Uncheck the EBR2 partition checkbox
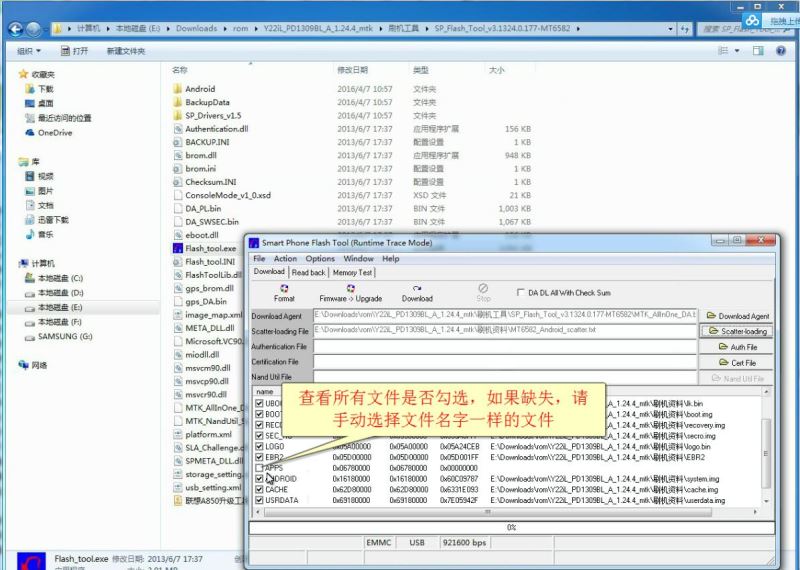This screenshot has height=570, width=800. pos(259,457)
